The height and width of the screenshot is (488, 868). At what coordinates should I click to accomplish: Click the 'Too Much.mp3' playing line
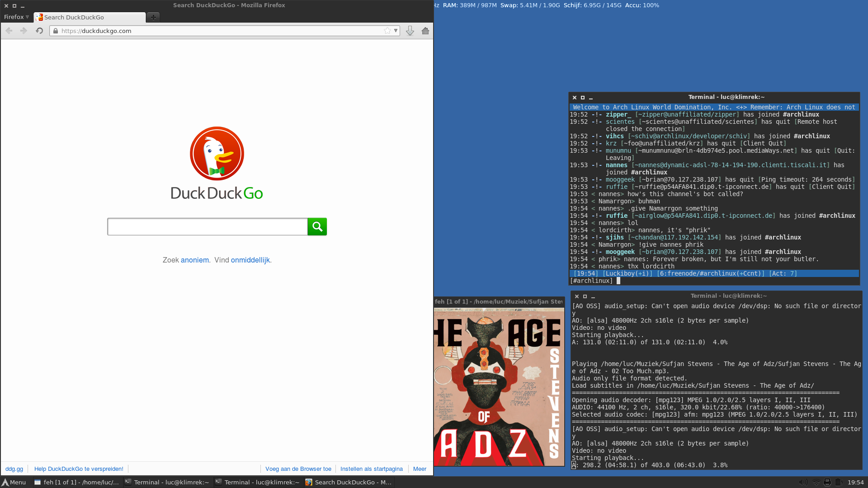717,367
